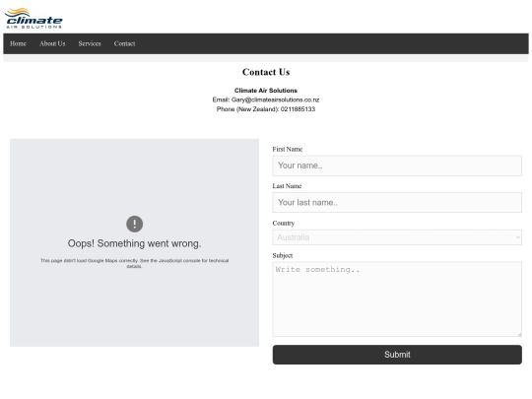This screenshot has height=399, width=532.
Task: Click the First Name input field
Action: pyautogui.click(x=397, y=166)
